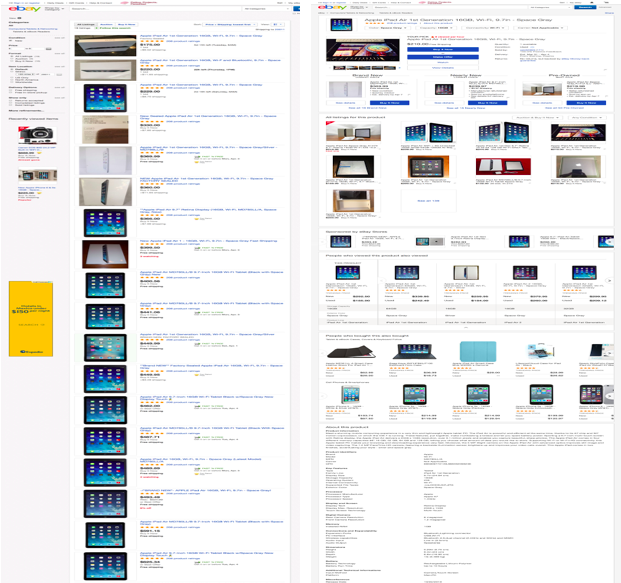This screenshot has height=583, width=621.
Task: Switch to All Listings tab
Action: tap(86, 25)
